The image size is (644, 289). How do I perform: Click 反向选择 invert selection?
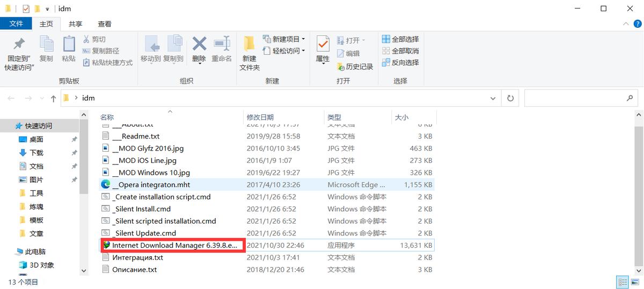[400, 63]
